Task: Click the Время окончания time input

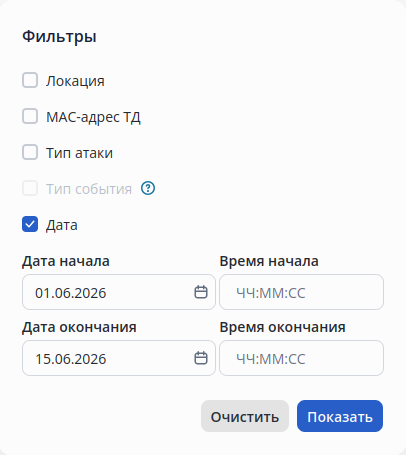Action: point(302,358)
